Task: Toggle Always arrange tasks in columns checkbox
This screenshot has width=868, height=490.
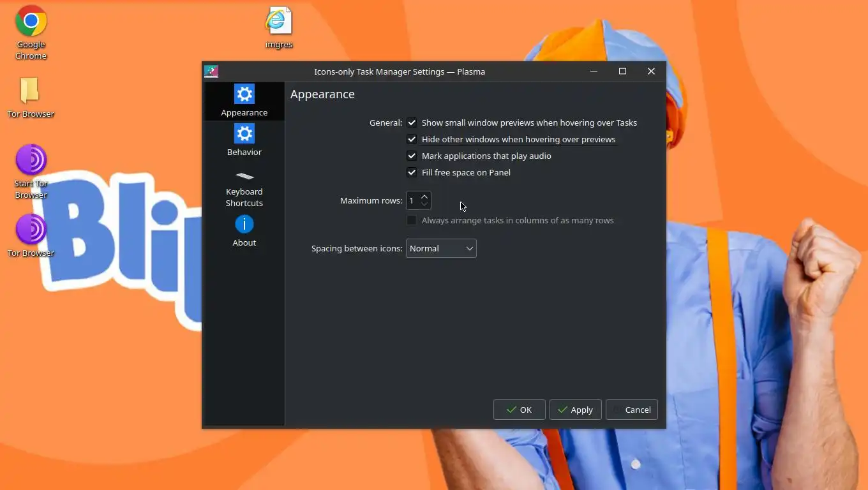Action: pos(412,220)
